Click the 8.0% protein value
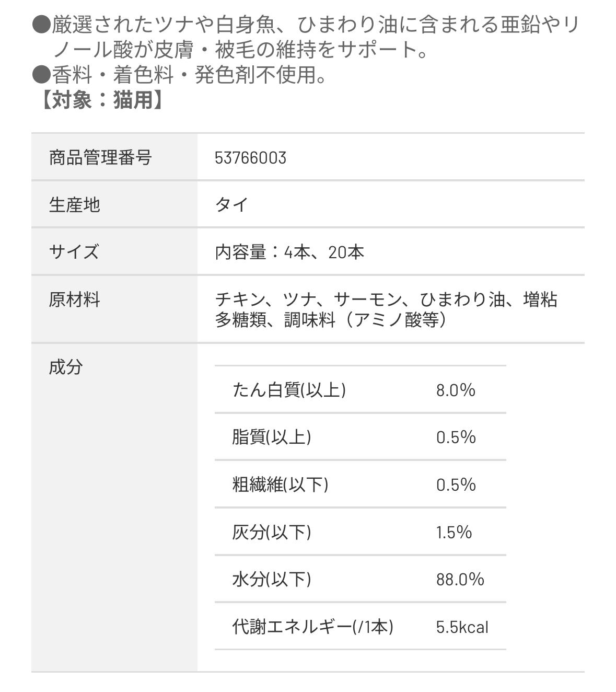Image resolution: width=616 pixels, height=692 pixels. tap(456, 390)
